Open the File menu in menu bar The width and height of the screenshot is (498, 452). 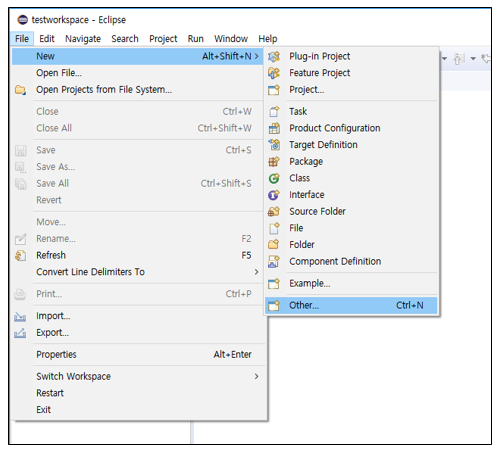[22, 39]
